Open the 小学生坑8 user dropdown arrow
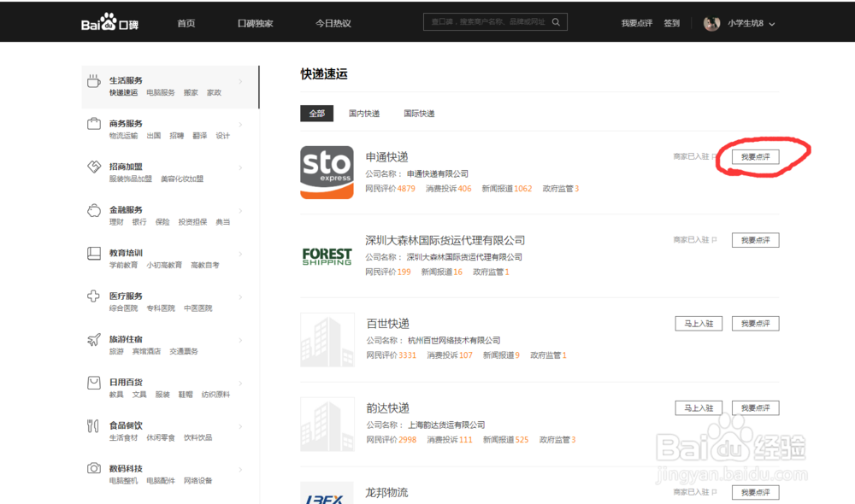Image resolution: width=855 pixels, height=504 pixels. [772, 24]
